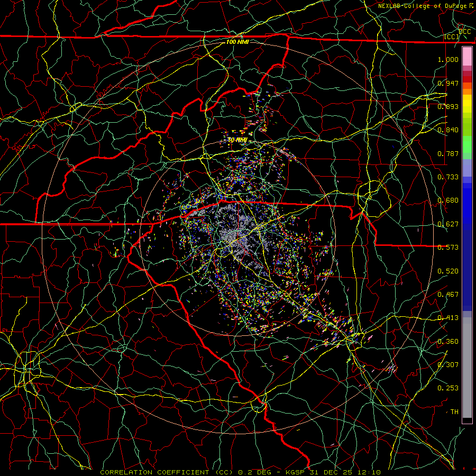This screenshot has height=476, width=476.
Task: Pick the pink segment of the color bar
Action: point(467,57)
